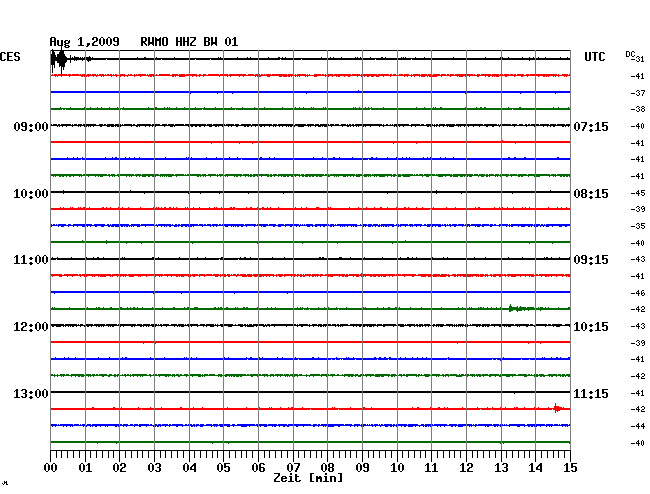This screenshot has width=650, height=494.
Task: Select the '09' minute axis label
Action: tap(362, 467)
